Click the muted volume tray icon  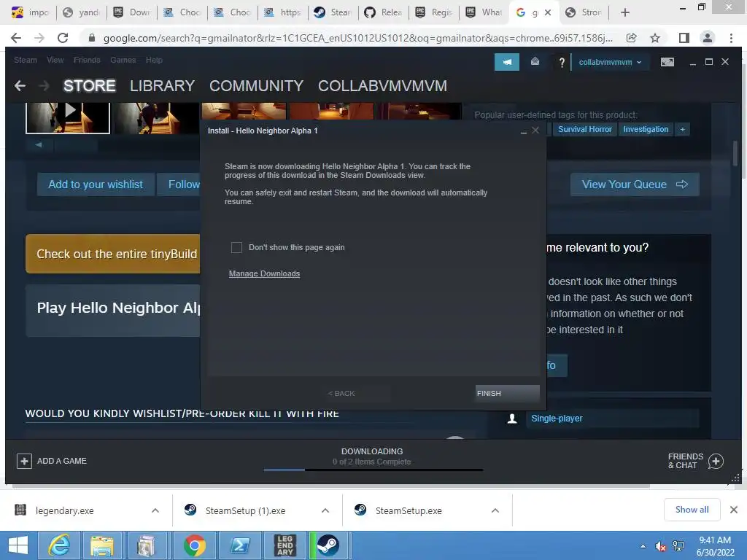coord(660,546)
